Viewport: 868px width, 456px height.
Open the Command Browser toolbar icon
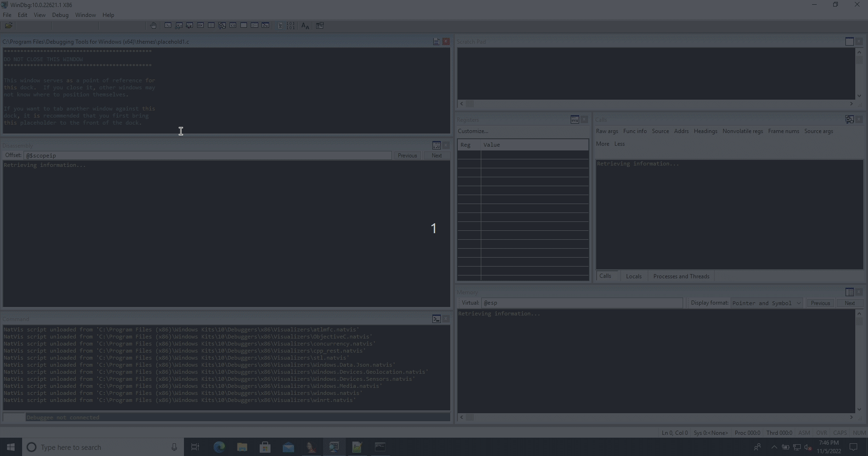click(x=265, y=26)
